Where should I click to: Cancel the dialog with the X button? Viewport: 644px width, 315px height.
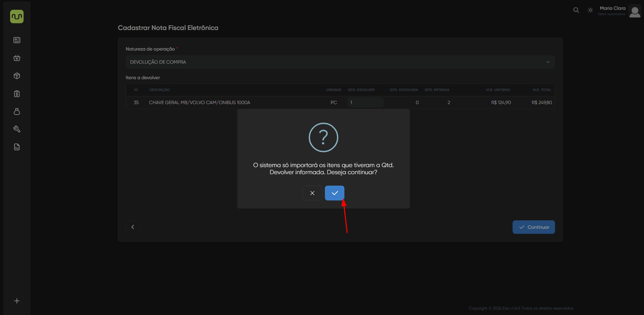[312, 193]
